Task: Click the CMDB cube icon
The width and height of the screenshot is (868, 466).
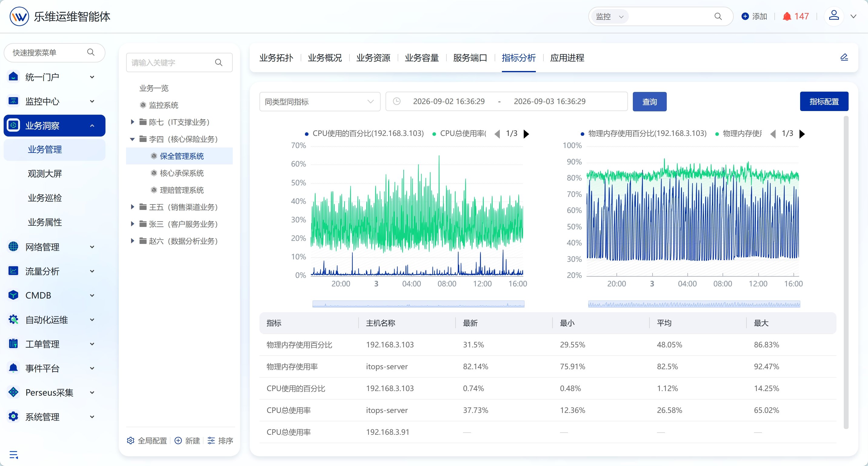Action: tap(13, 295)
